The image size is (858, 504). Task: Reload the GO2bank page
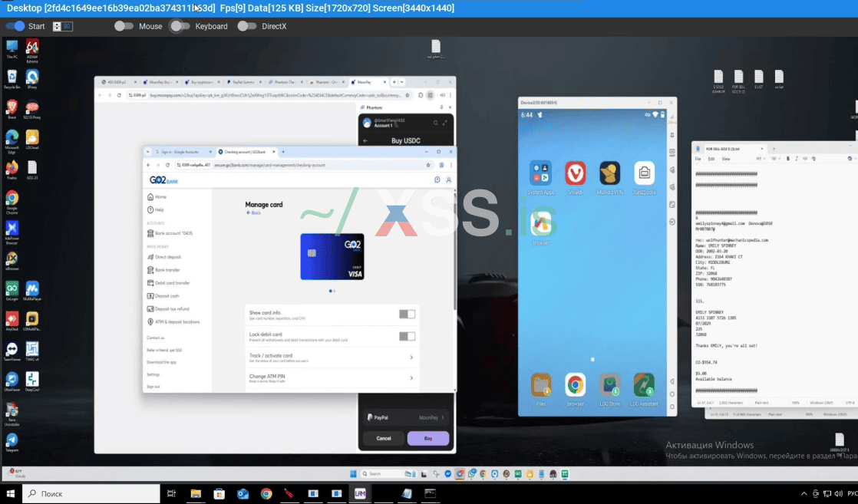(x=167, y=165)
